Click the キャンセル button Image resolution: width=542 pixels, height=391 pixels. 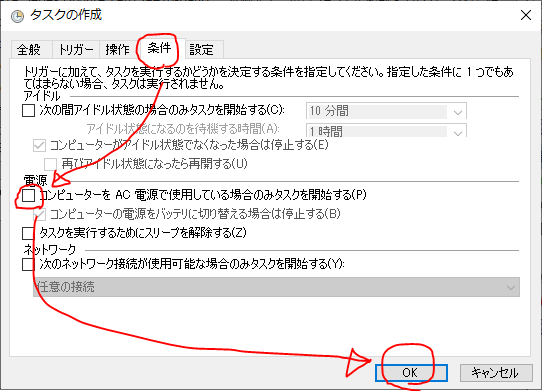coord(496,373)
